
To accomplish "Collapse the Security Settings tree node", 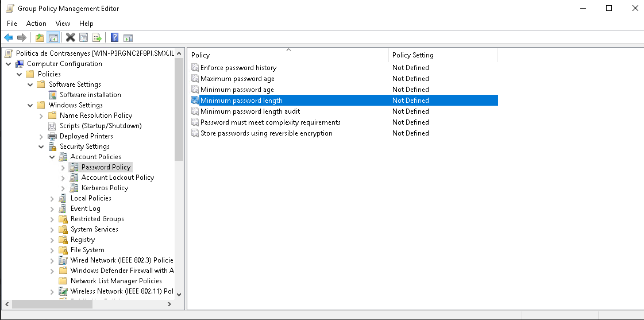I will [41, 146].
